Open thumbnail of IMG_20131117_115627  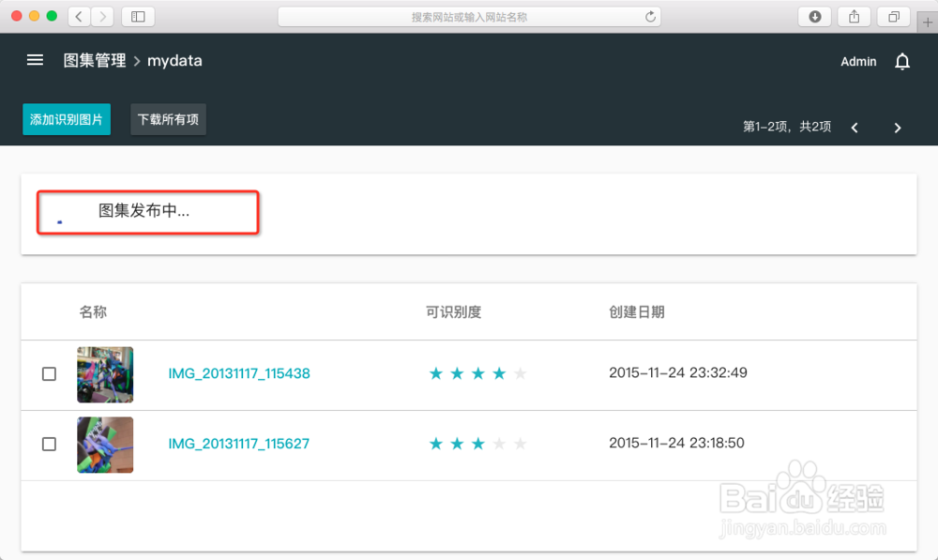105,445
